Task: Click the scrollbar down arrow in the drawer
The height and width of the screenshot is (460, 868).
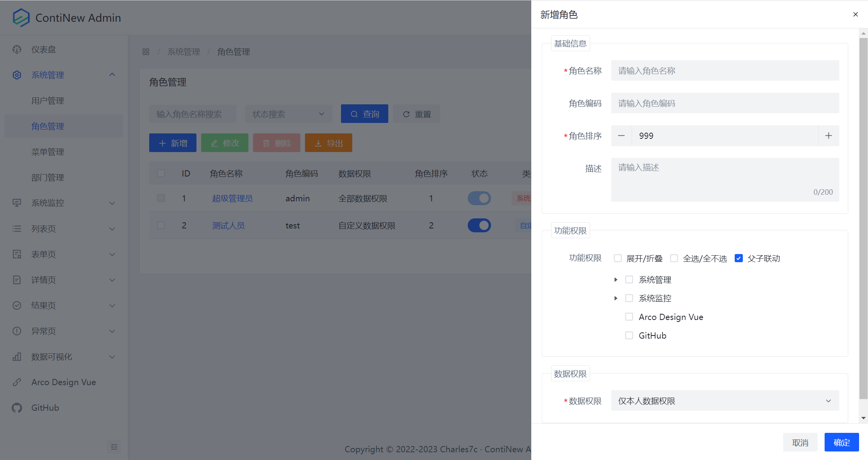Action: click(x=863, y=418)
